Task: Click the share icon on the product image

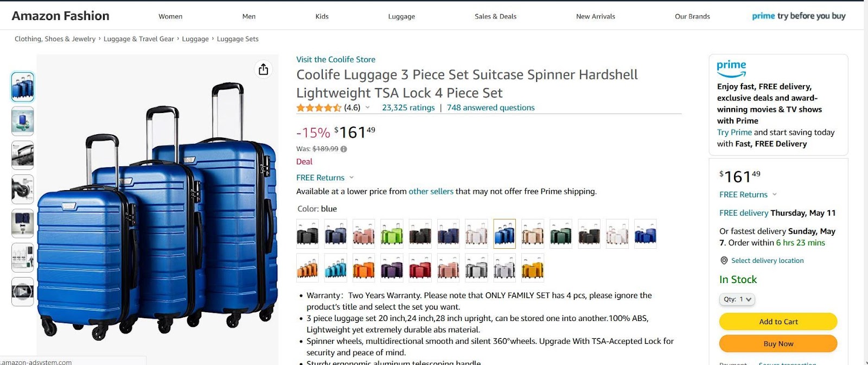Action: tap(263, 70)
